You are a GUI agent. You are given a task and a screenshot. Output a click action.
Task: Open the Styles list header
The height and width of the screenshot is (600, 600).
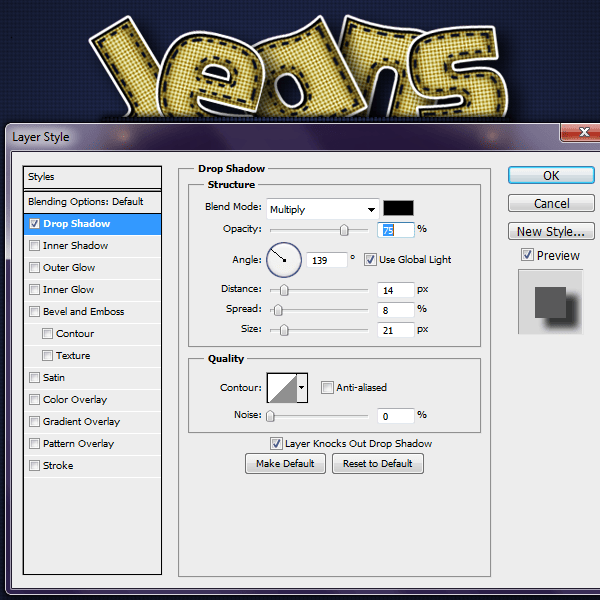(92, 177)
